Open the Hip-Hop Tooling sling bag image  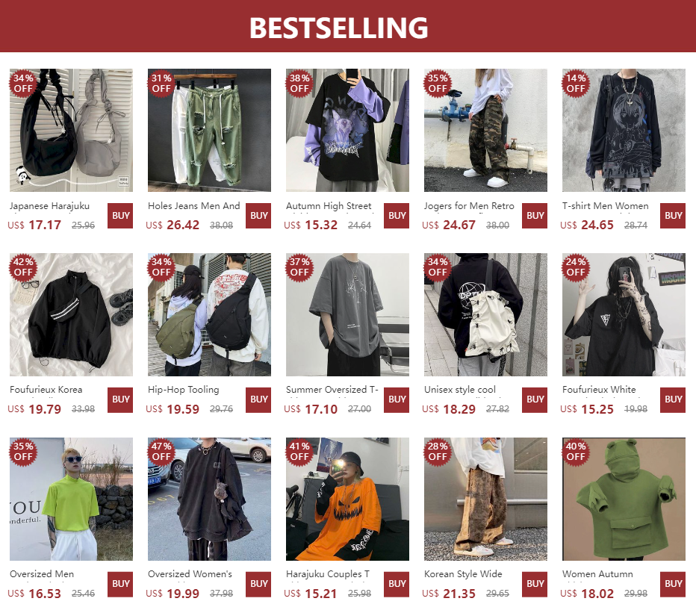tap(210, 314)
